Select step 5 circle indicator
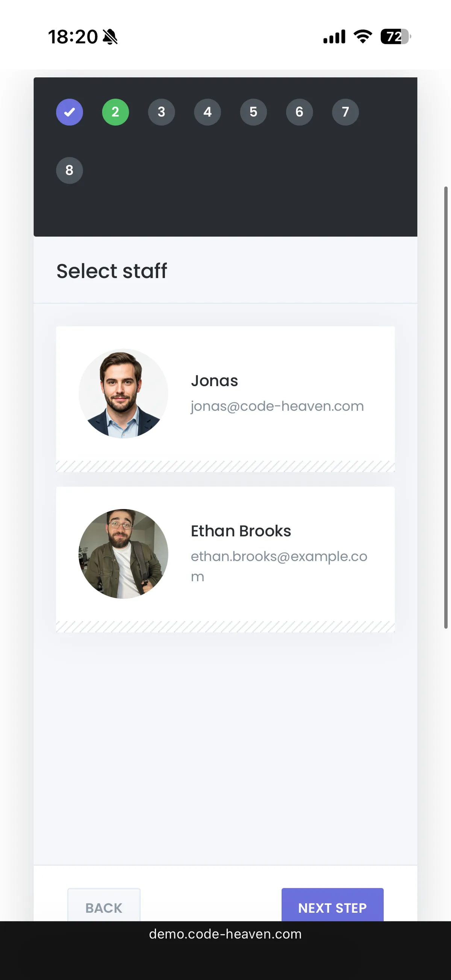The width and height of the screenshot is (451, 980). [x=253, y=112]
